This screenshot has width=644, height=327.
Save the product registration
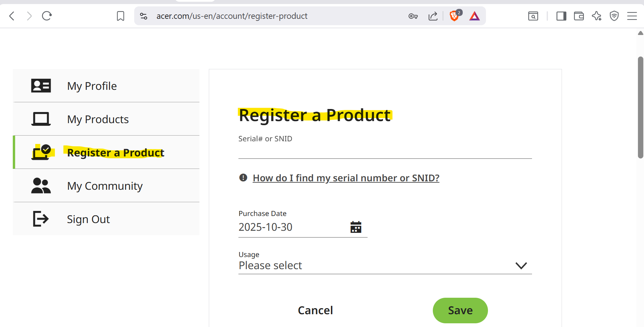[x=460, y=310]
